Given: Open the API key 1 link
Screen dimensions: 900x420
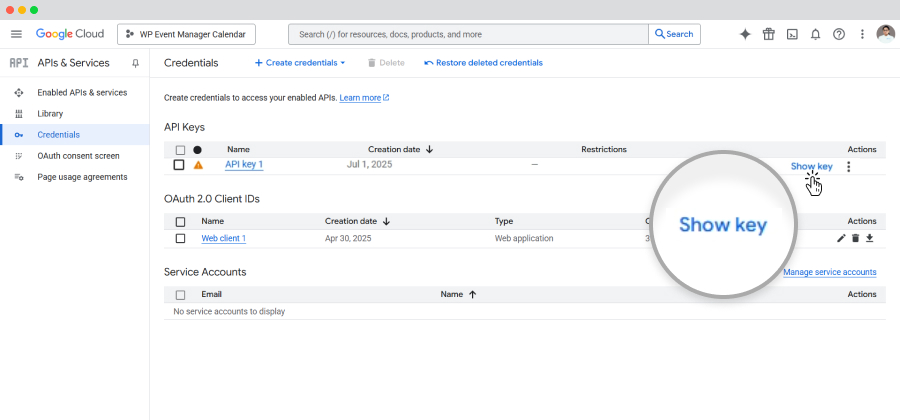Looking at the screenshot, I should tap(244, 165).
